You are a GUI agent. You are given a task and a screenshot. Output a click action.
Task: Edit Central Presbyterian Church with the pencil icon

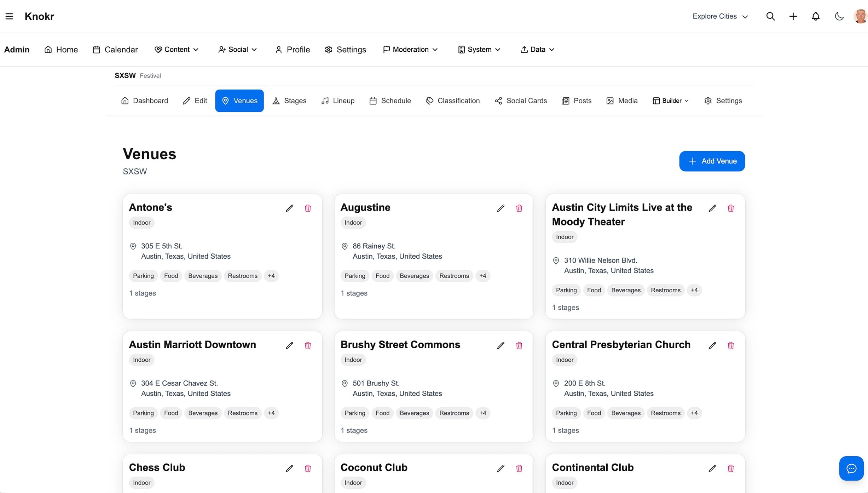(x=712, y=345)
